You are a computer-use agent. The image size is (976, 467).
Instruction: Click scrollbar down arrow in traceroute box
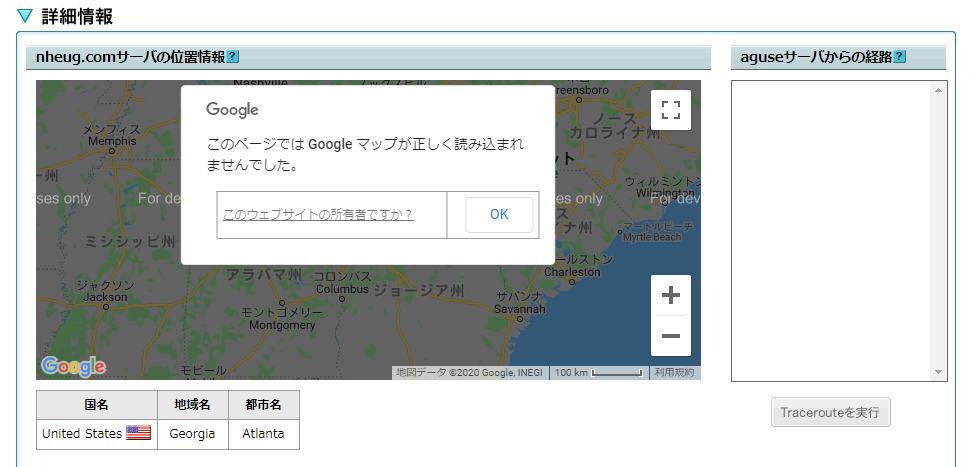938,372
